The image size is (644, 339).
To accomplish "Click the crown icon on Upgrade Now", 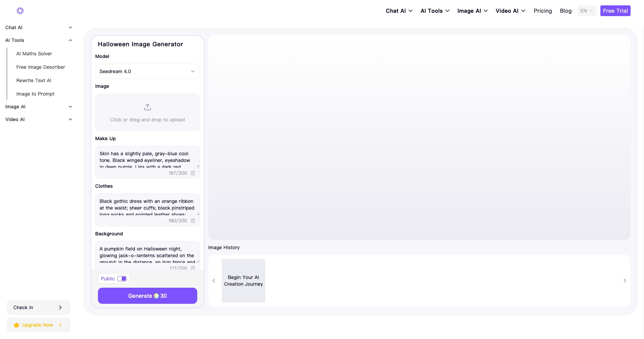I will tap(16, 325).
